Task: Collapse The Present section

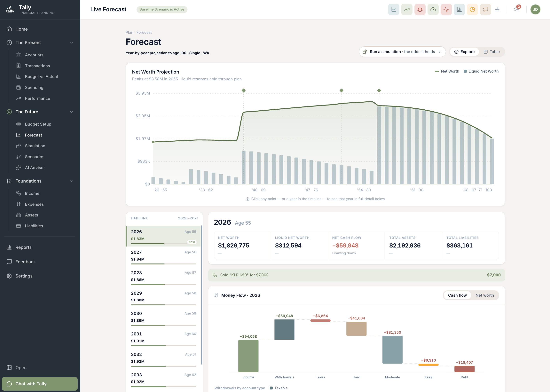Action: tap(40, 43)
